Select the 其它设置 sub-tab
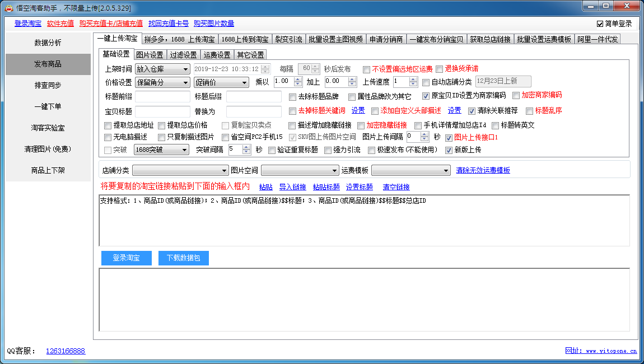Screen dimensions: 644x364 [250, 55]
